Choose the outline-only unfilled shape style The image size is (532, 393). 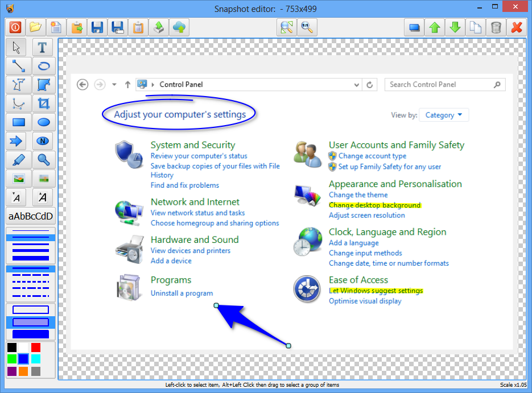[x=31, y=309]
